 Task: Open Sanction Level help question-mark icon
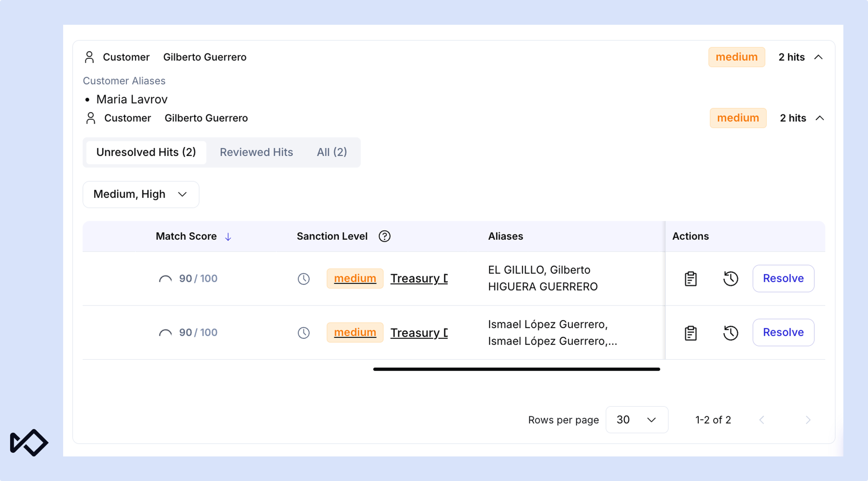pos(384,236)
